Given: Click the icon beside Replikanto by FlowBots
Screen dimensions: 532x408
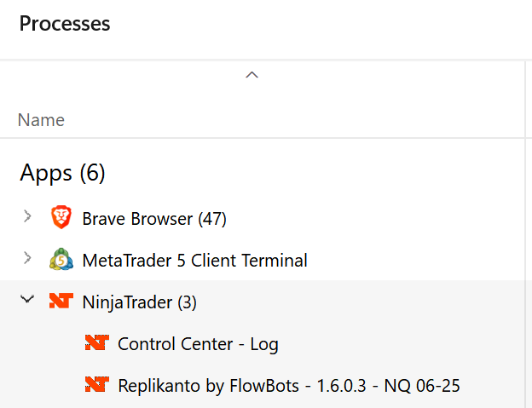Looking at the screenshot, I should (x=96, y=385).
